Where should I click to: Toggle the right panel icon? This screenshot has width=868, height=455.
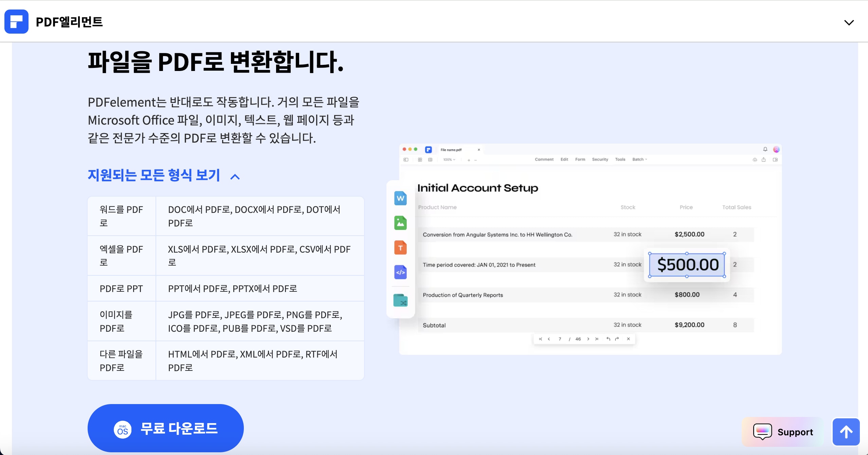click(x=775, y=160)
